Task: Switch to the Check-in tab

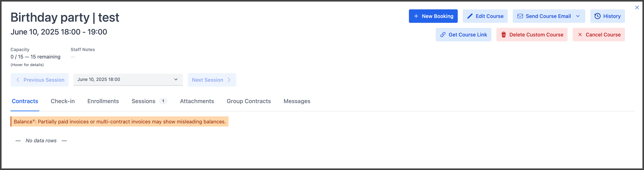Action: pos(62,101)
